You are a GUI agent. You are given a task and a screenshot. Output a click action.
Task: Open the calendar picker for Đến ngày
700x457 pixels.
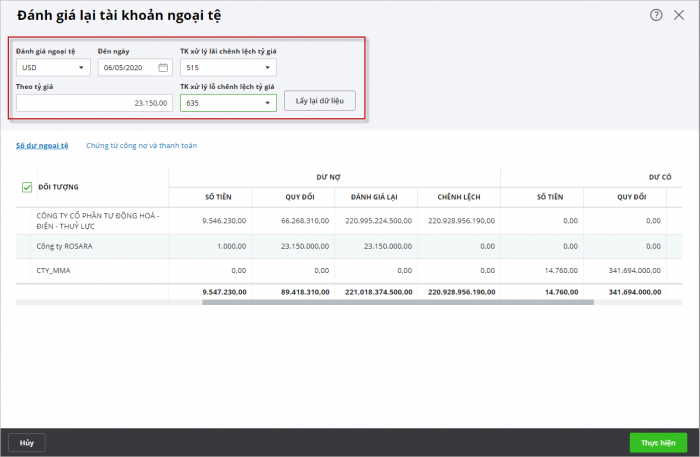(x=163, y=68)
